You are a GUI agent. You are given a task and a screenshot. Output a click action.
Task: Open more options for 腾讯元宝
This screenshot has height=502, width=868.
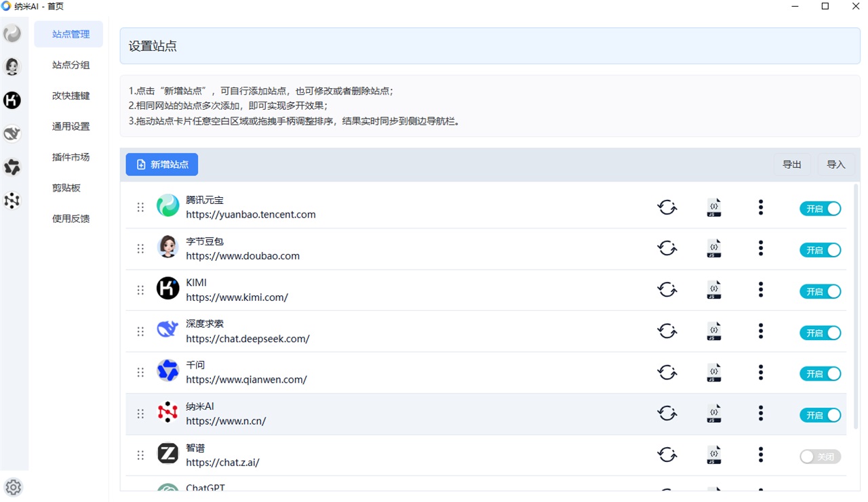[x=761, y=208]
